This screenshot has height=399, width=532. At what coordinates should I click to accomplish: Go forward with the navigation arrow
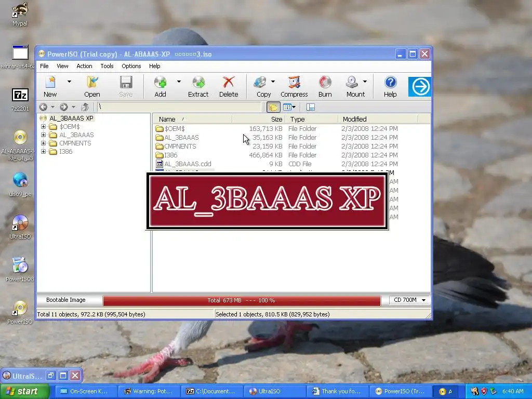[63, 107]
